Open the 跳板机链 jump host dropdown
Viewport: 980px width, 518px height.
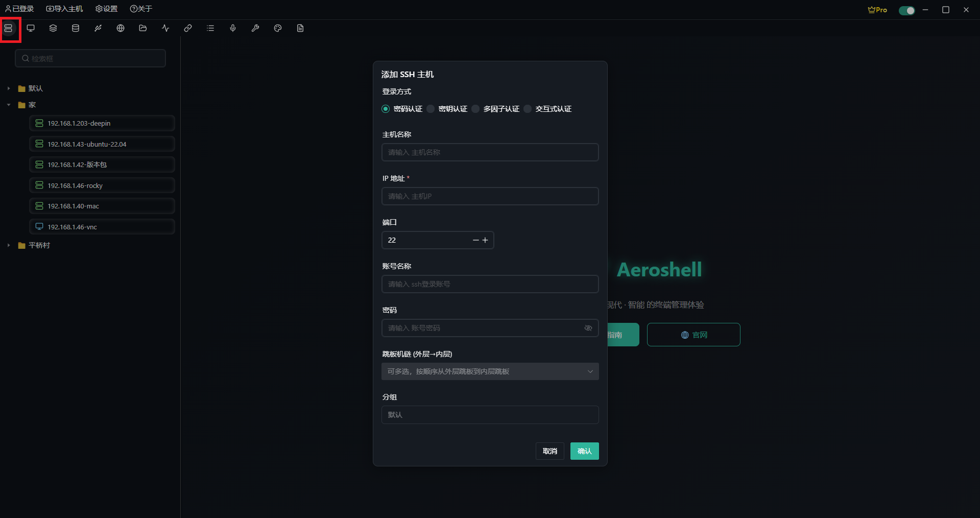pos(489,371)
